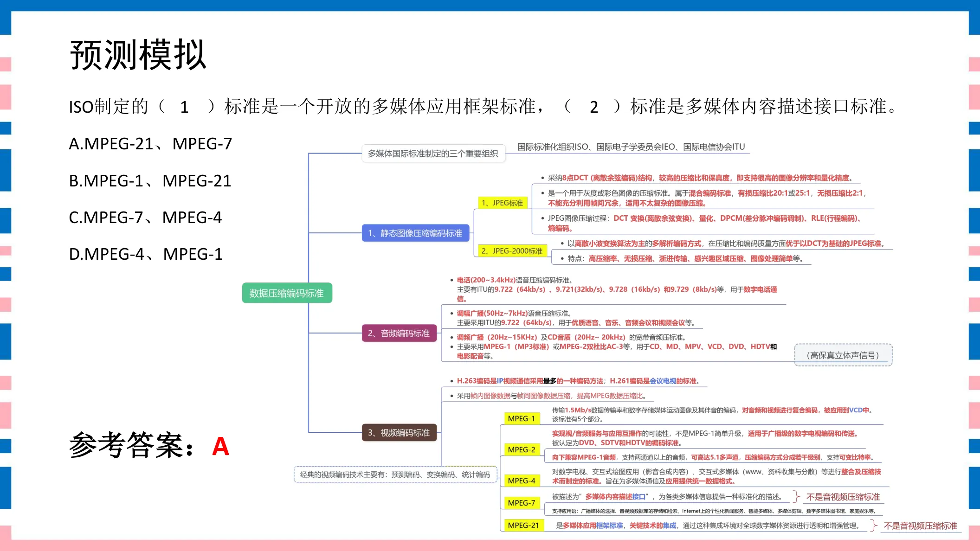Select answer option D.MPEG-4、MPEG-1

[146, 254]
